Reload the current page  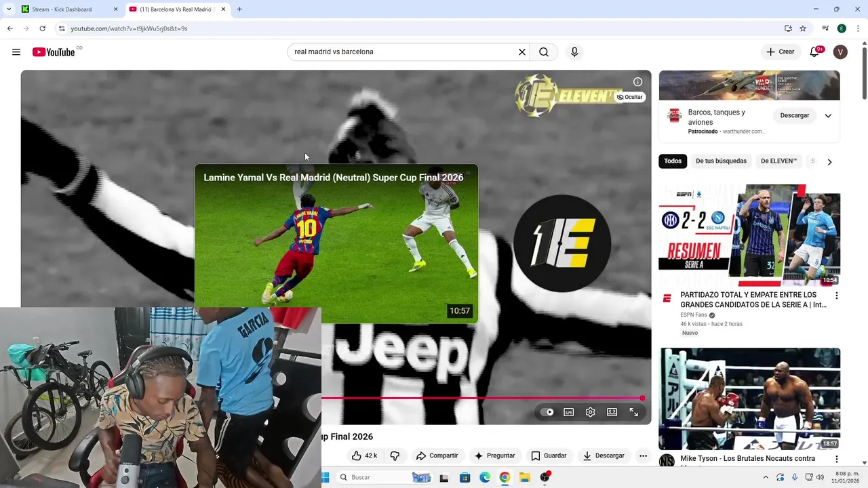pyautogui.click(x=42, y=28)
